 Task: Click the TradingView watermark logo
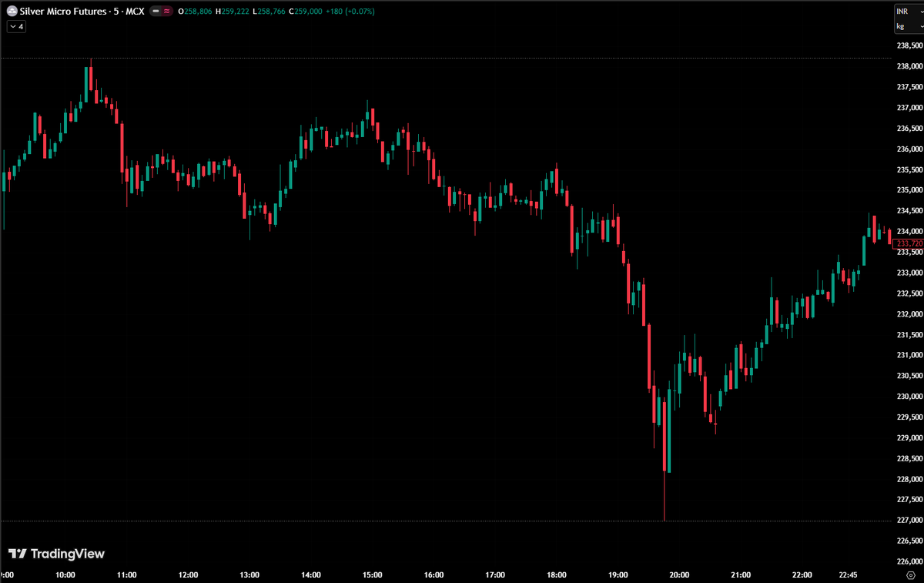coord(18,553)
